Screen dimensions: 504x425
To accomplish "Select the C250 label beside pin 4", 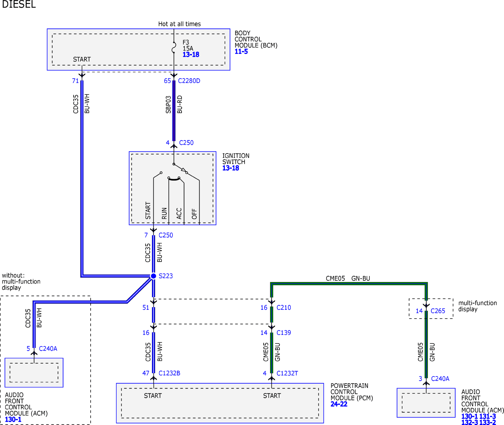I will pyautogui.click(x=186, y=143).
